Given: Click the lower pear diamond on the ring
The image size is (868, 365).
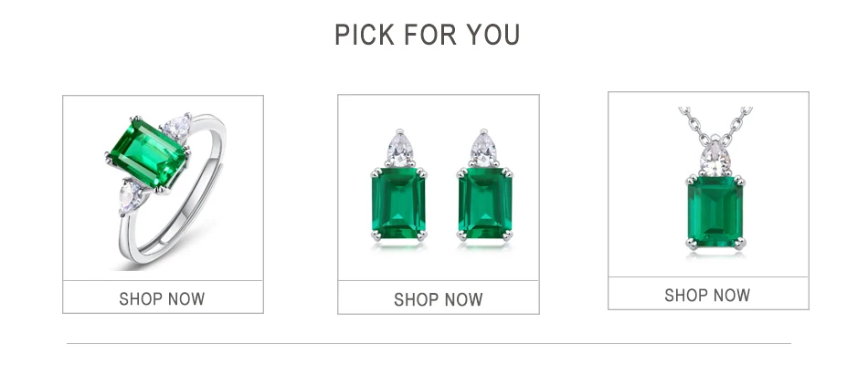Looking at the screenshot, I should click(x=130, y=197).
